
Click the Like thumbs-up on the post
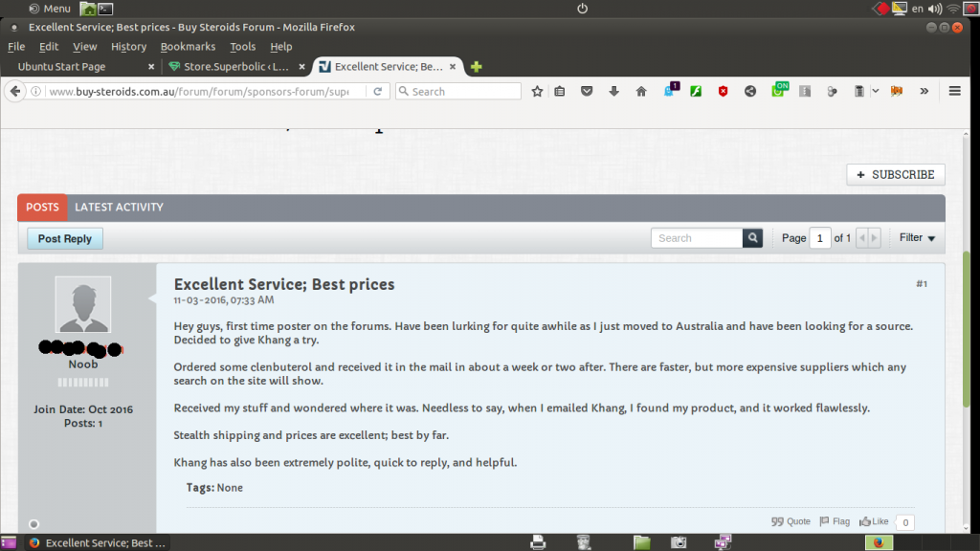[x=873, y=521]
